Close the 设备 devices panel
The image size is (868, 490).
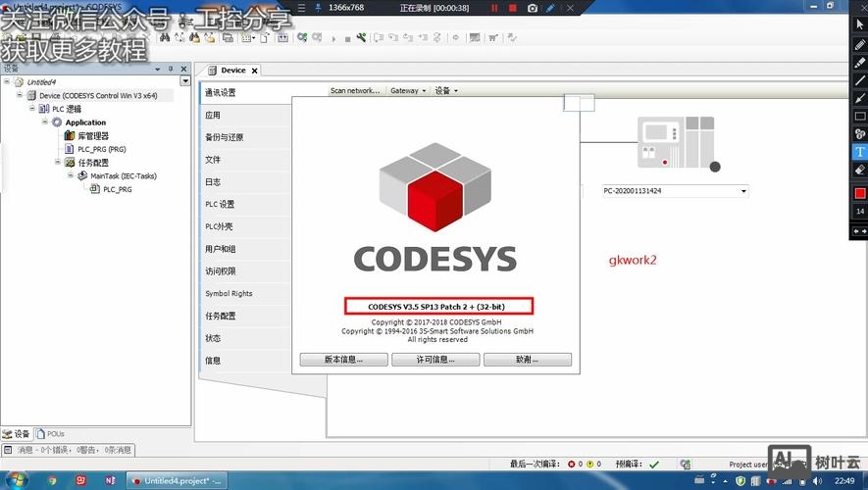(183, 70)
